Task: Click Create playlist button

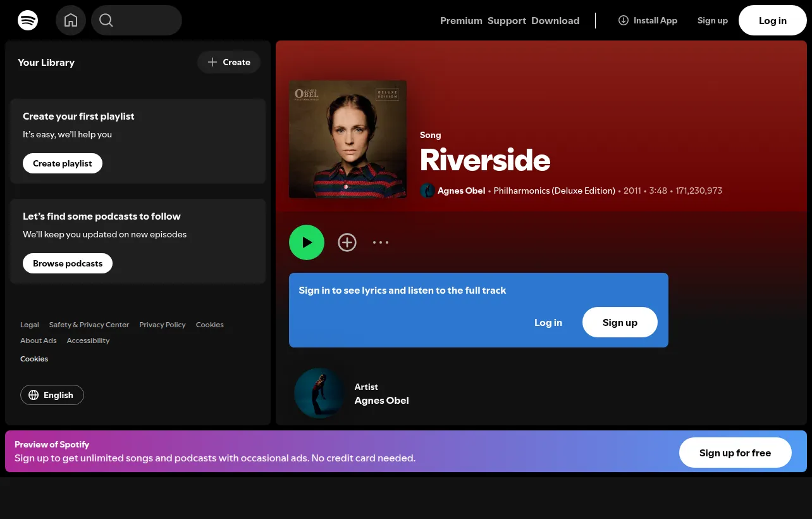Action: pos(63,163)
